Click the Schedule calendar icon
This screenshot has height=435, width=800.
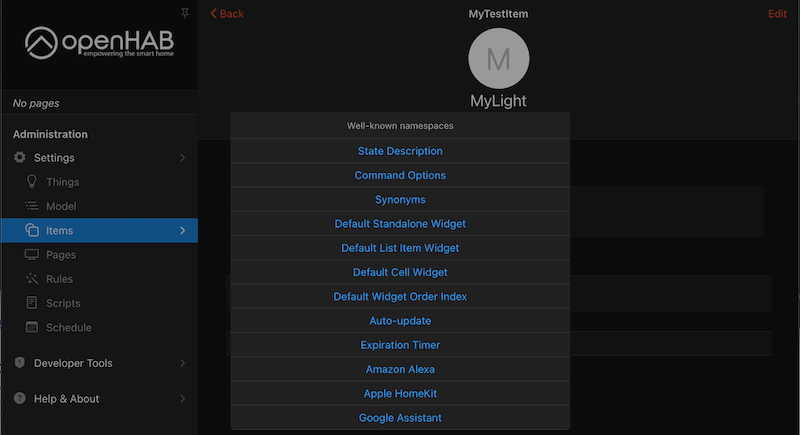(32, 327)
